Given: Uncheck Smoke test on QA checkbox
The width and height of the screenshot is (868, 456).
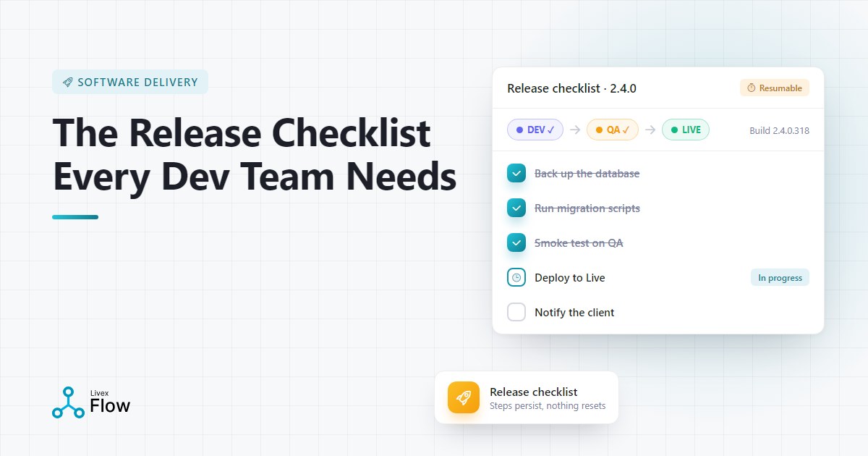Looking at the screenshot, I should pyautogui.click(x=516, y=242).
